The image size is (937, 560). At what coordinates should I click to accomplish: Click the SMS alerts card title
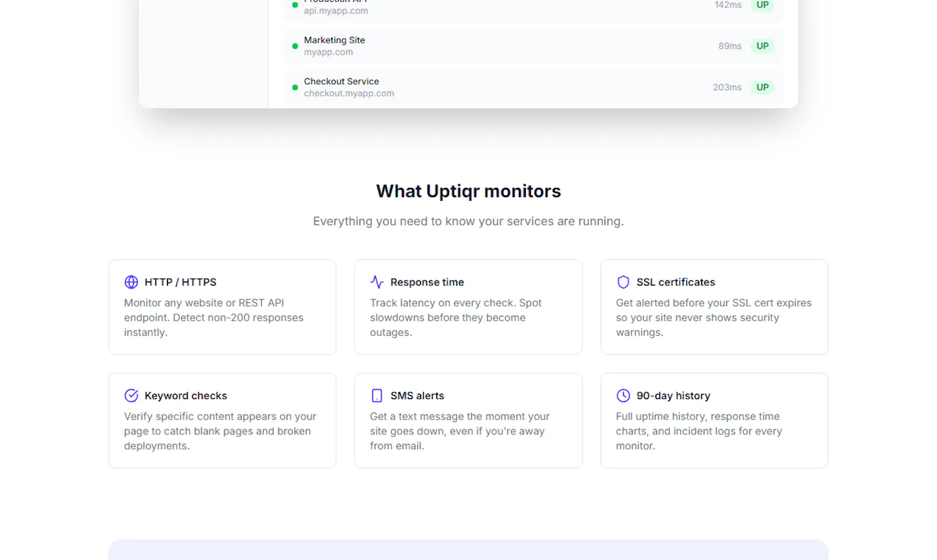point(417,396)
